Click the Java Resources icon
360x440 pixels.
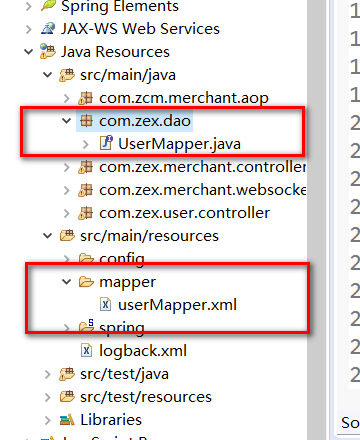point(48,51)
